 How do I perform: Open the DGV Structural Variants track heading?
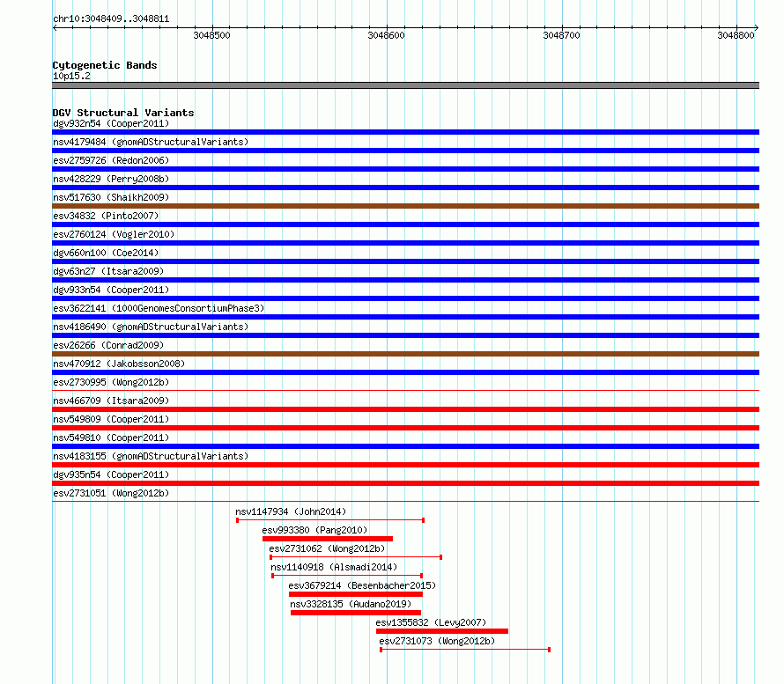click(123, 113)
